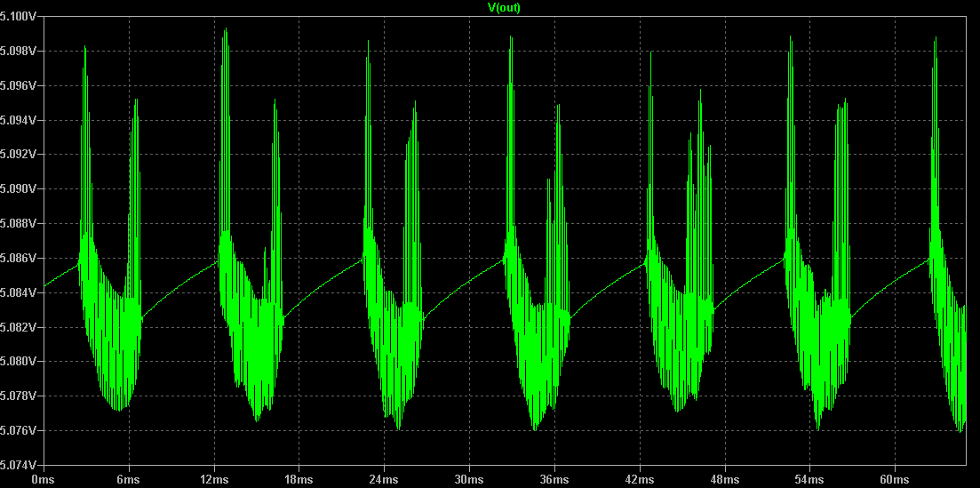Click the 36ms time axis label
The width and height of the screenshot is (980, 488).
coord(554,480)
